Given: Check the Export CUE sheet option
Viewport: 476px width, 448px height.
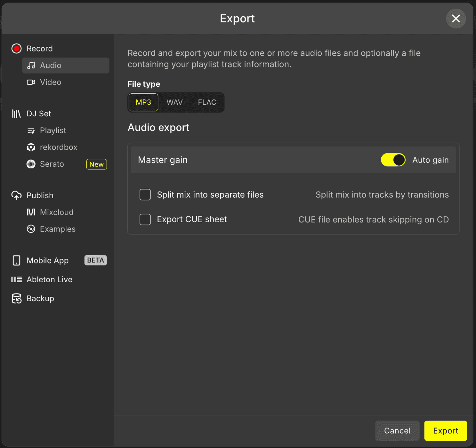Looking at the screenshot, I should pos(145,219).
